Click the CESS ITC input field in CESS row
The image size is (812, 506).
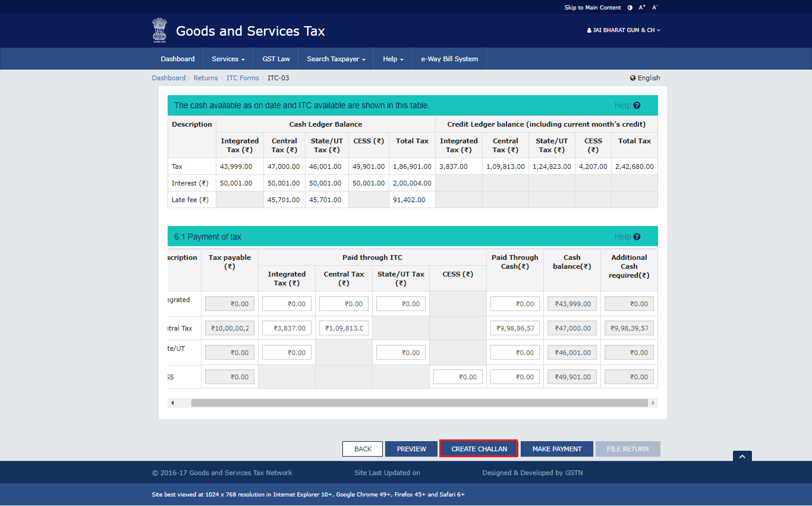pyautogui.click(x=458, y=377)
